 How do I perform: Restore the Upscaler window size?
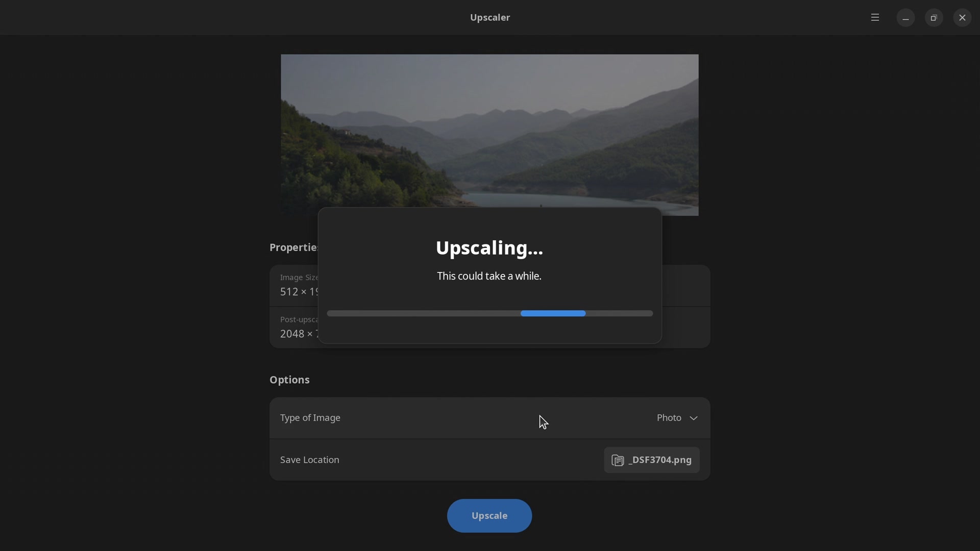(x=934, y=18)
